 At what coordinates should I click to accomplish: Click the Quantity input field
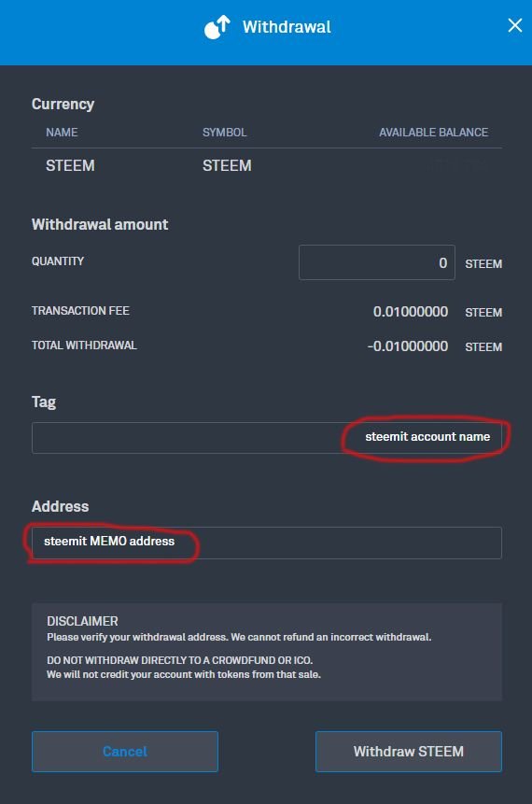(377, 262)
